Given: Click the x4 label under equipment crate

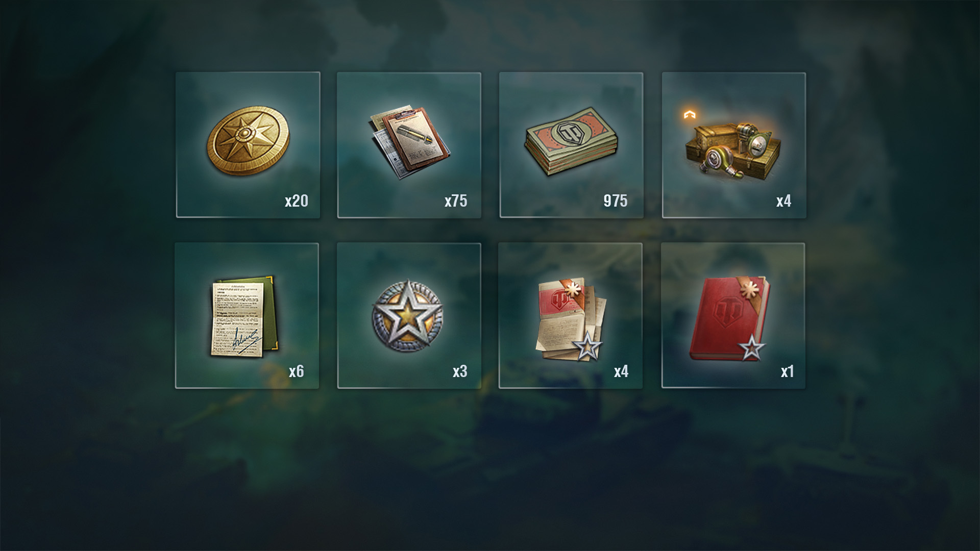Looking at the screenshot, I should [784, 201].
